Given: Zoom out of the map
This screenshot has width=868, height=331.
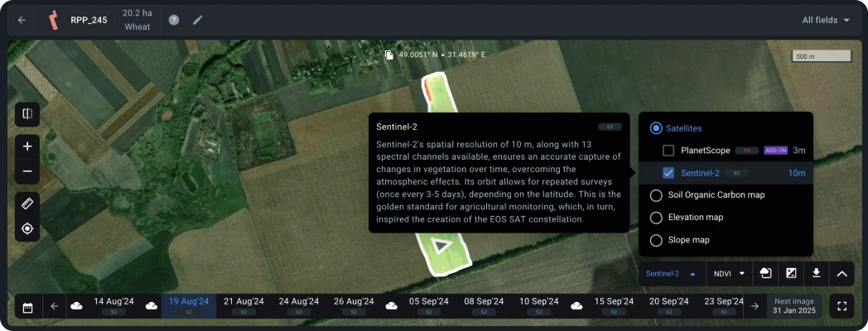Looking at the screenshot, I should [27, 171].
